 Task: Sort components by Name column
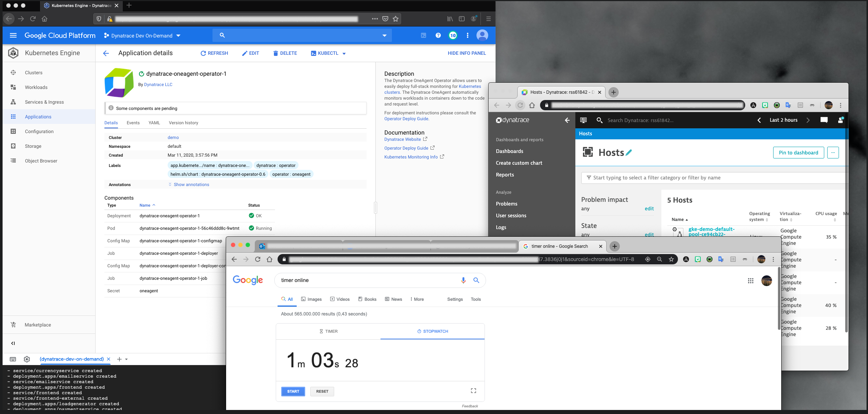[x=147, y=205]
